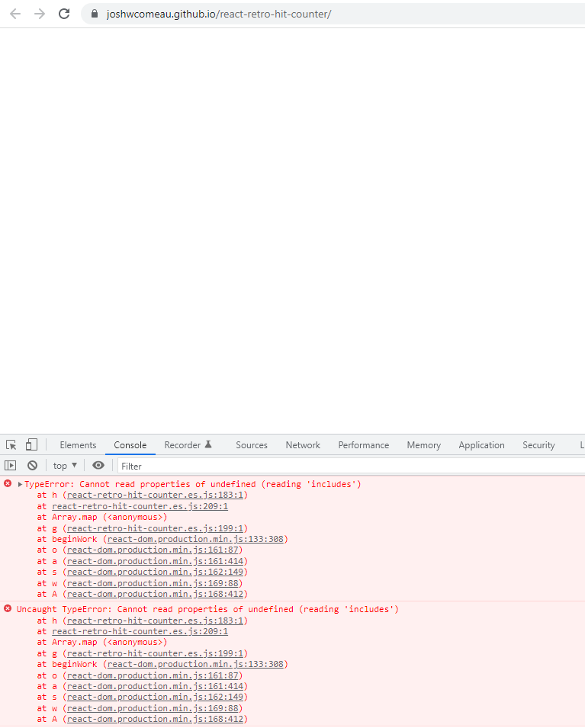Viewport: 585px width, 728px height.
Task: Open es.js:183:1 link in Uncaught error
Action: 155,621
